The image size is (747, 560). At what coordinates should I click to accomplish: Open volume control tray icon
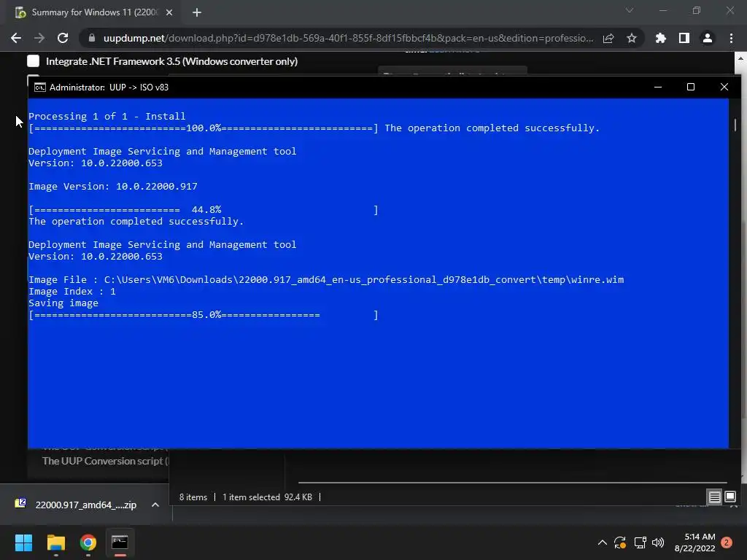(658, 542)
